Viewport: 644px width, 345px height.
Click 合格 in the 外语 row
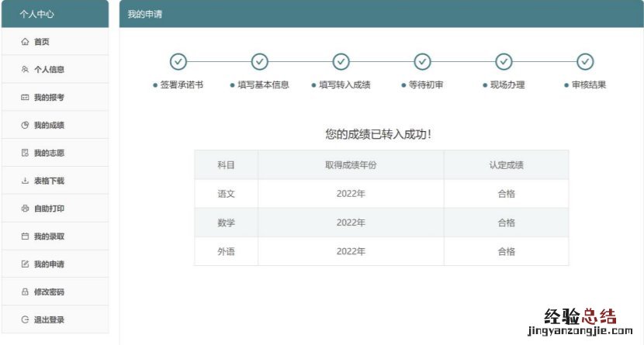pyautogui.click(x=507, y=251)
